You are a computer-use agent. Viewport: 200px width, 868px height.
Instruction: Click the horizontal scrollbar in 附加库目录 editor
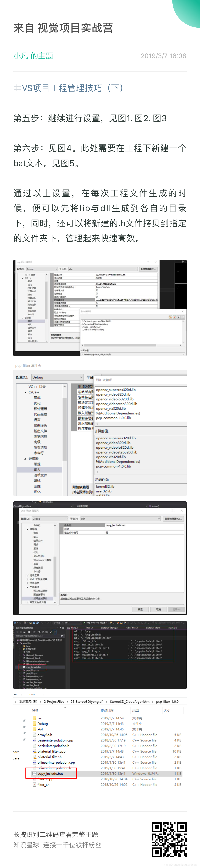132,345
